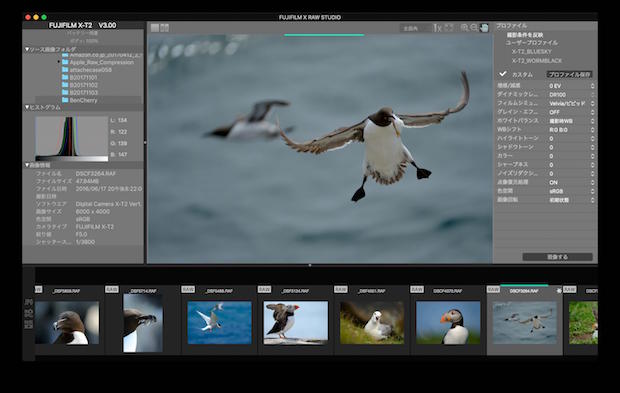Click the RAW badge of DSCF4070.RAF
The width and height of the screenshot is (620, 393).
(417, 289)
